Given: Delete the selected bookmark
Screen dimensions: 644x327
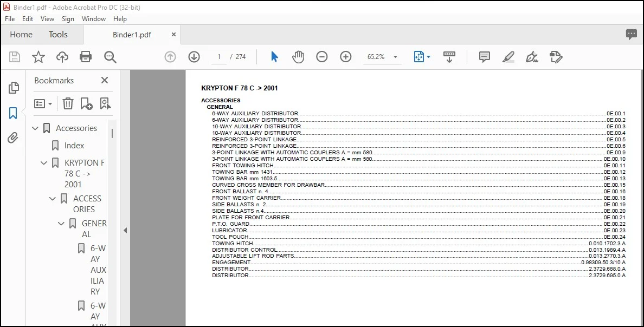Looking at the screenshot, I should (68, 103).
